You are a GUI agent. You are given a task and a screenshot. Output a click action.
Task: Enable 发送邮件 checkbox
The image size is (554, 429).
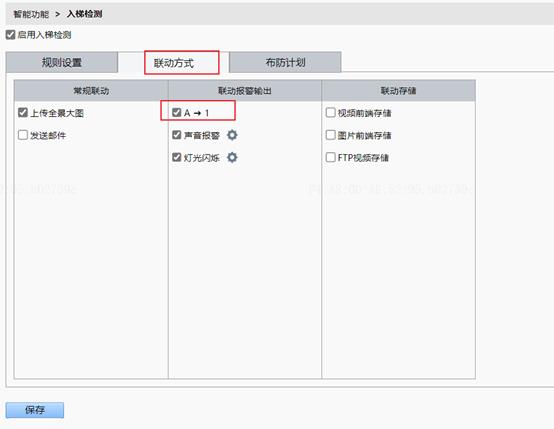pyautogui.click(x=23, y=135)
